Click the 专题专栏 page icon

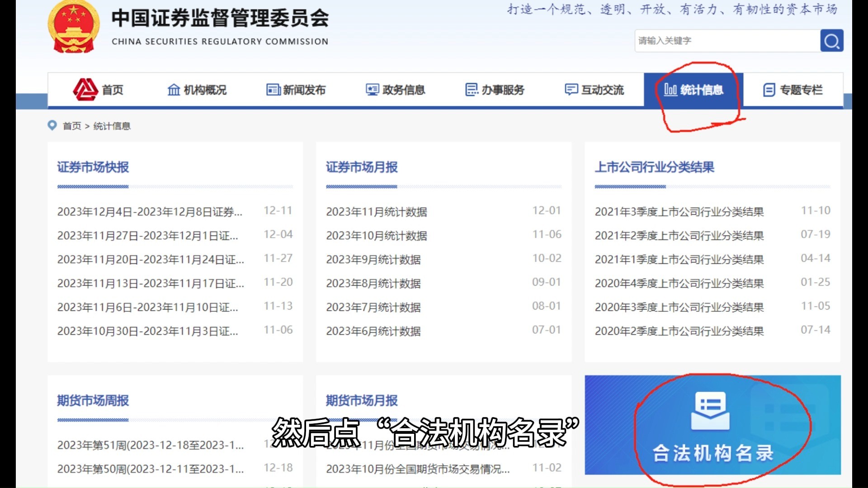769,90
